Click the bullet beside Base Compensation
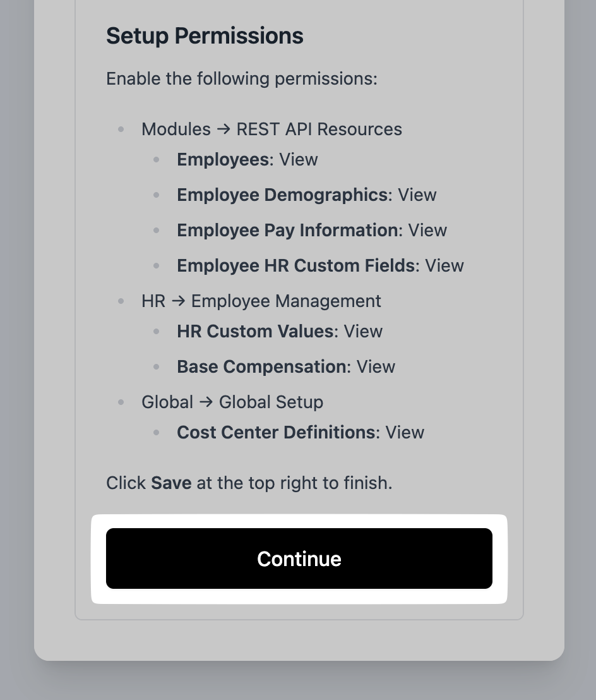Screen dimensions: 596x700 (x=156, y=367)
